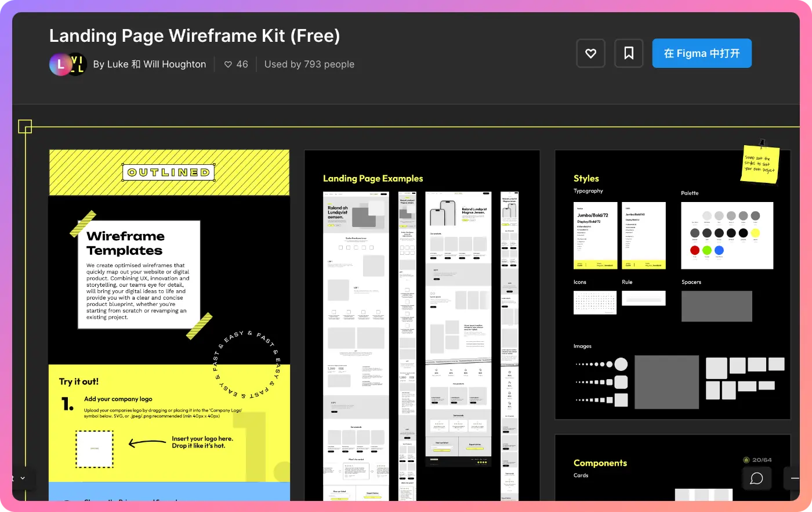
Task: Click the OUTLINED logo badge
Action: [168, 172]
